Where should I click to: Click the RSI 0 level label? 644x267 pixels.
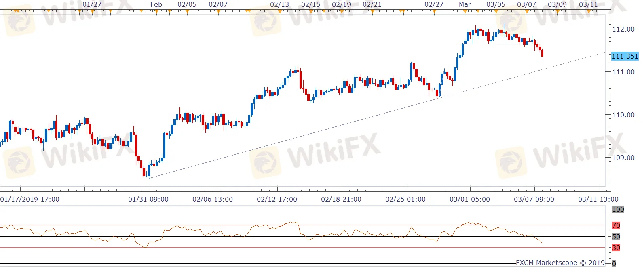coord(614,264)
